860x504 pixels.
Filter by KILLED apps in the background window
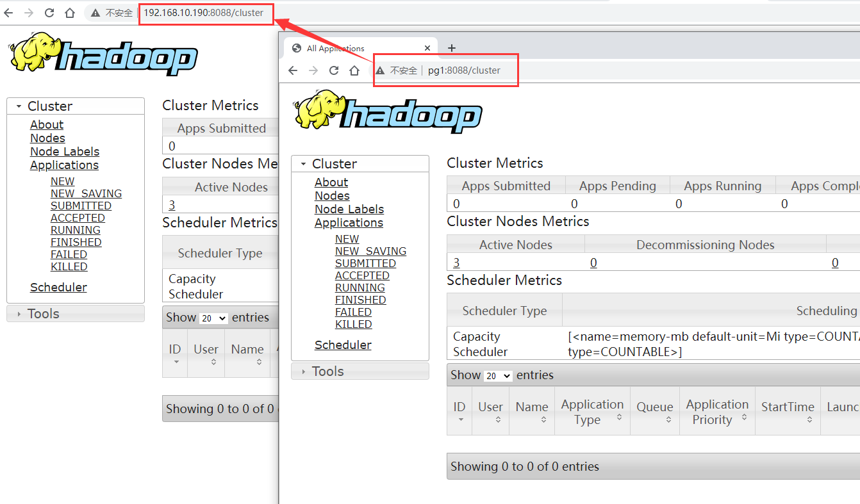pyautogui.click(x=69, y=266)
